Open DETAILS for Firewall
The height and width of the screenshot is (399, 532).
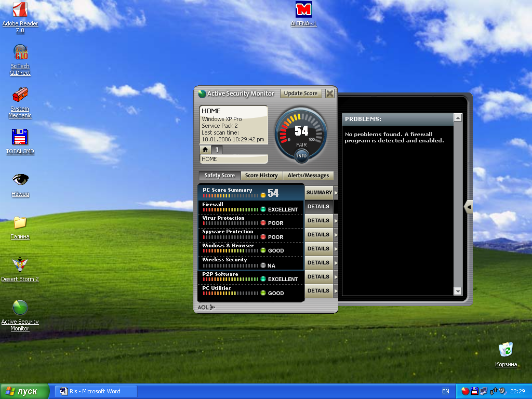coord(318,207)
